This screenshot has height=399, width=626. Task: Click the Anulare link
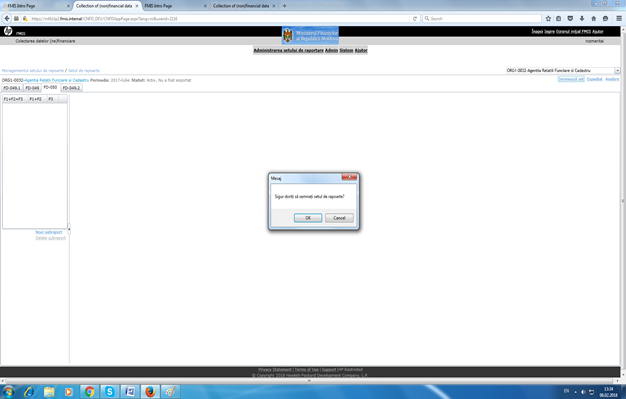click(x=612, y=79)
